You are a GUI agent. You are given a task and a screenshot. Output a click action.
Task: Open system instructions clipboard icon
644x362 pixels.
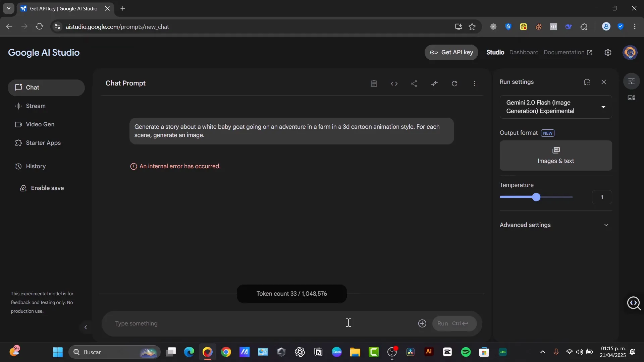374,83
